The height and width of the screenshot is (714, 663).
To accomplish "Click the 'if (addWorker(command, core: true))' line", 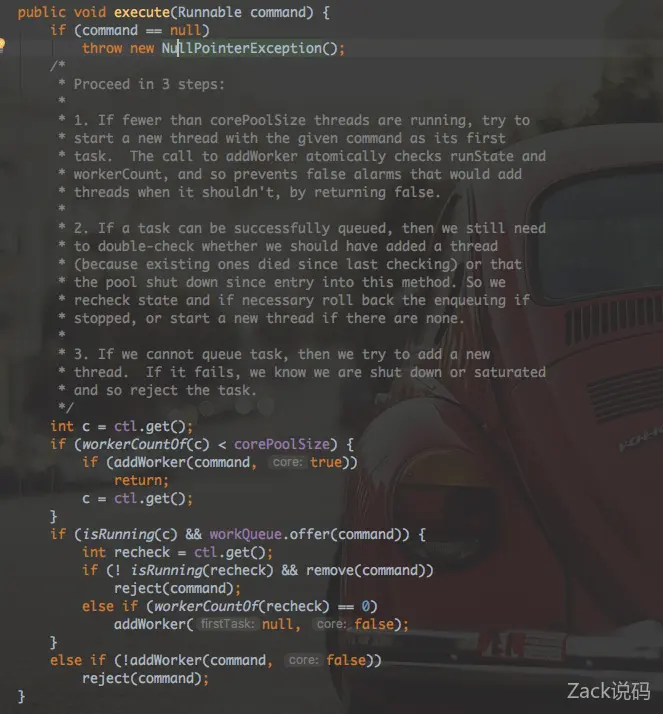I will point(219,462).
